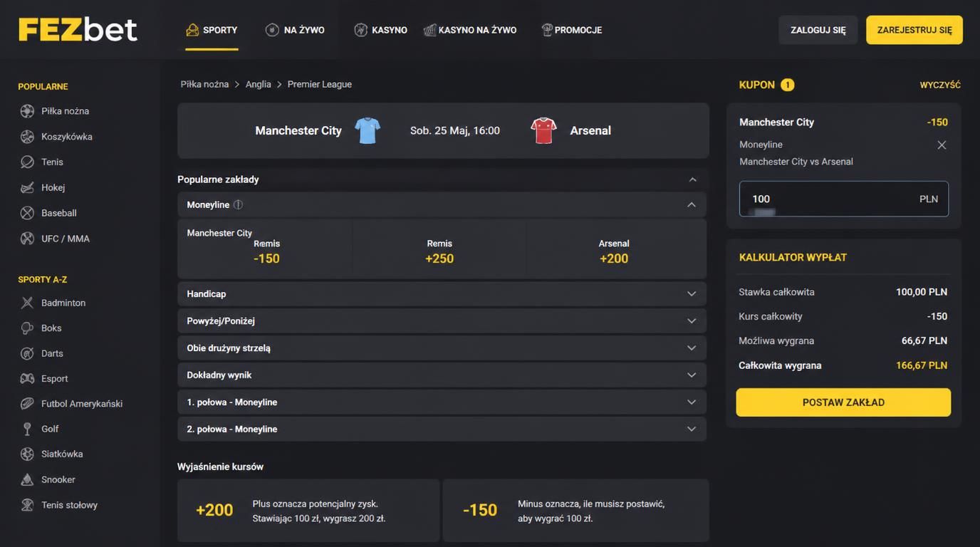This screenshot has height=547, width=980.
Task: Click the Baseball sidebar icon
Action: 27,213
